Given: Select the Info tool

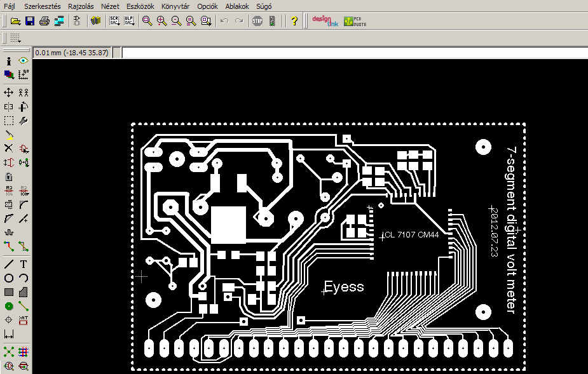Looking at the screenshot, I should (9, 61).
